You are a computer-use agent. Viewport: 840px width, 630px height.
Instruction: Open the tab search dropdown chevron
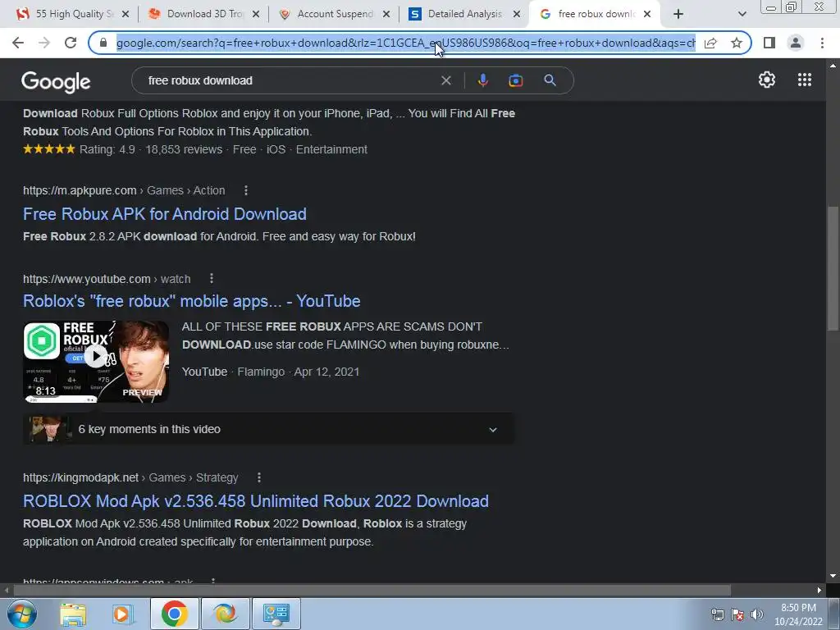[x=742, y=14]
